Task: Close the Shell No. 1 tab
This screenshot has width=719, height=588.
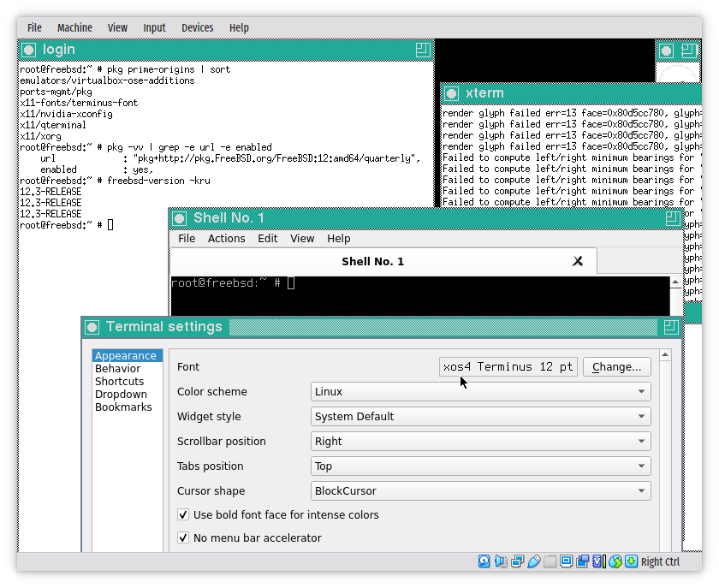Action: click(x=578, y=261)
